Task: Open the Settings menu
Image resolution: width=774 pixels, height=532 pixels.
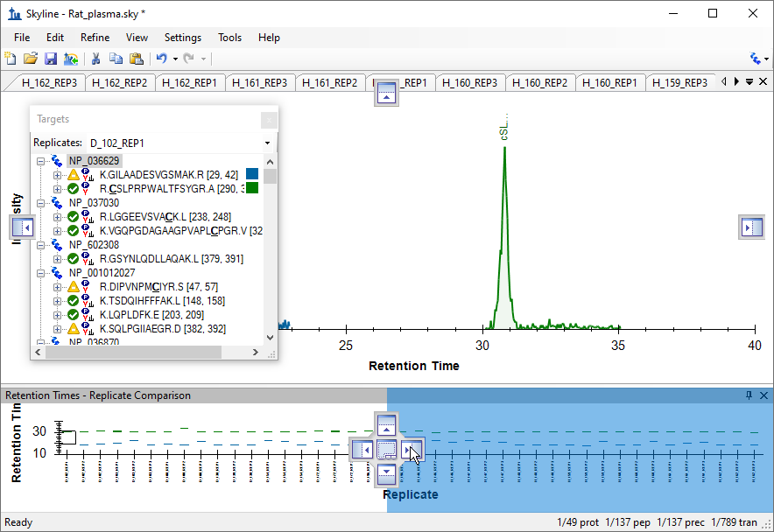Action: [183, 38]
